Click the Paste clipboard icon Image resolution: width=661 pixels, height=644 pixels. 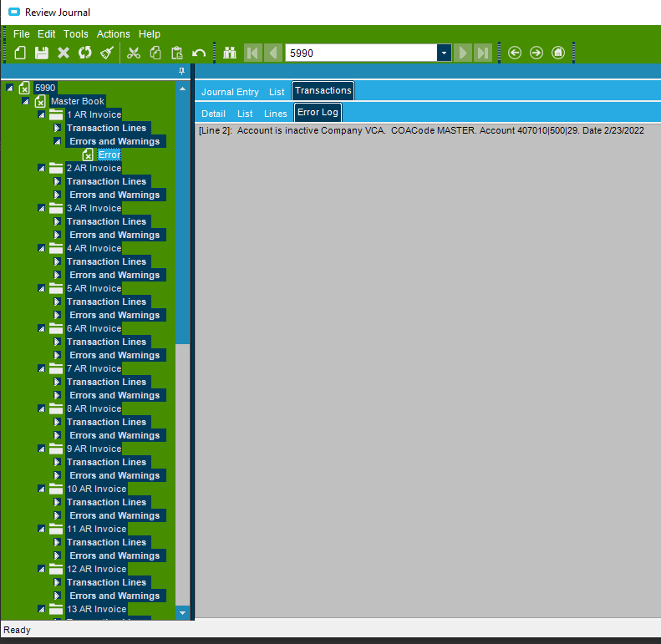tap(177, 53)
